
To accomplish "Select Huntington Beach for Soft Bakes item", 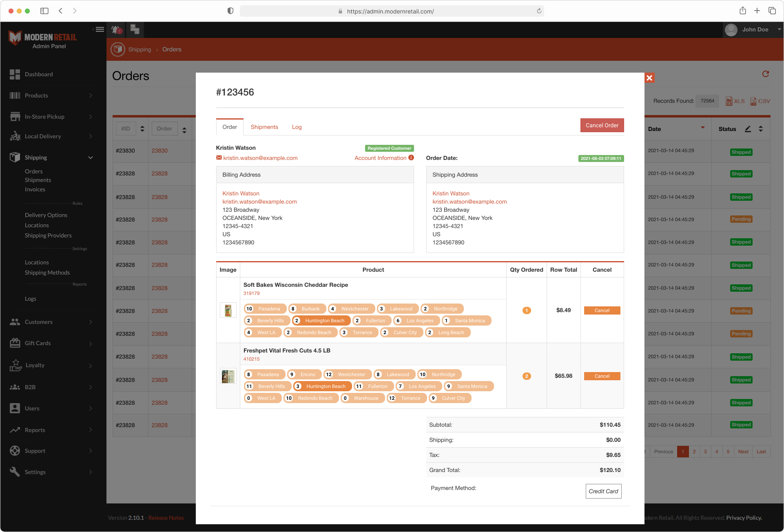I will pyautogui.click(x=321, y=321).
